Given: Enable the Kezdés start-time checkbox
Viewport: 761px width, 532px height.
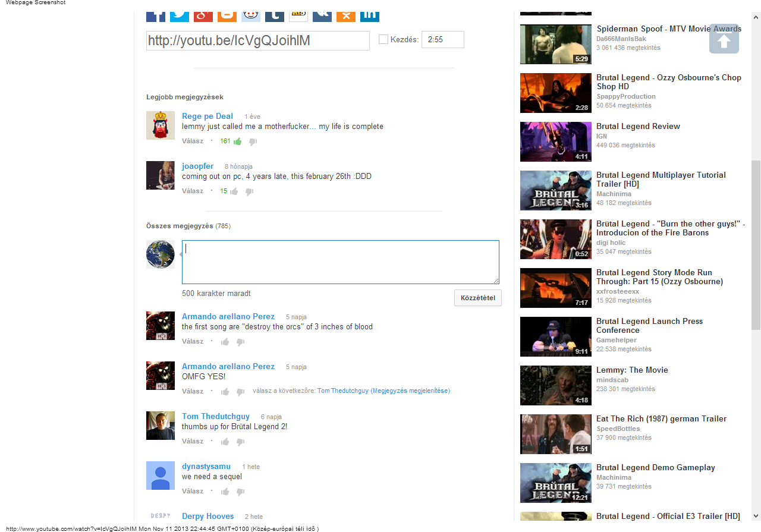Looking at the screenshot, I should coord(383,39).
